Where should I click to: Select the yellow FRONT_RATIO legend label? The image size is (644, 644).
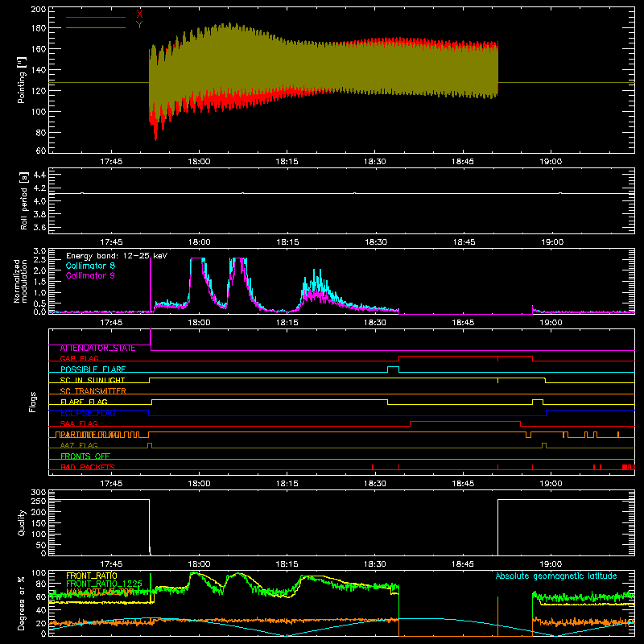[x=92, y=576]
